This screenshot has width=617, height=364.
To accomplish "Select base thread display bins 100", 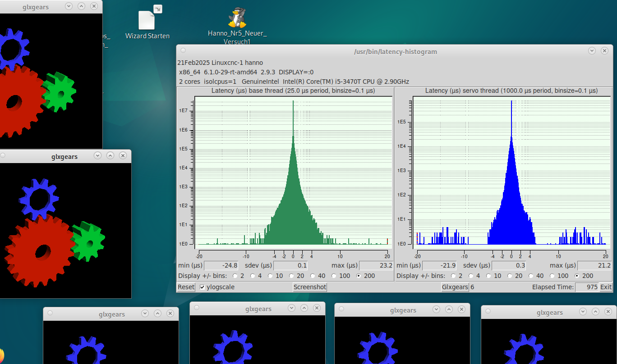I will coord(334,276).
